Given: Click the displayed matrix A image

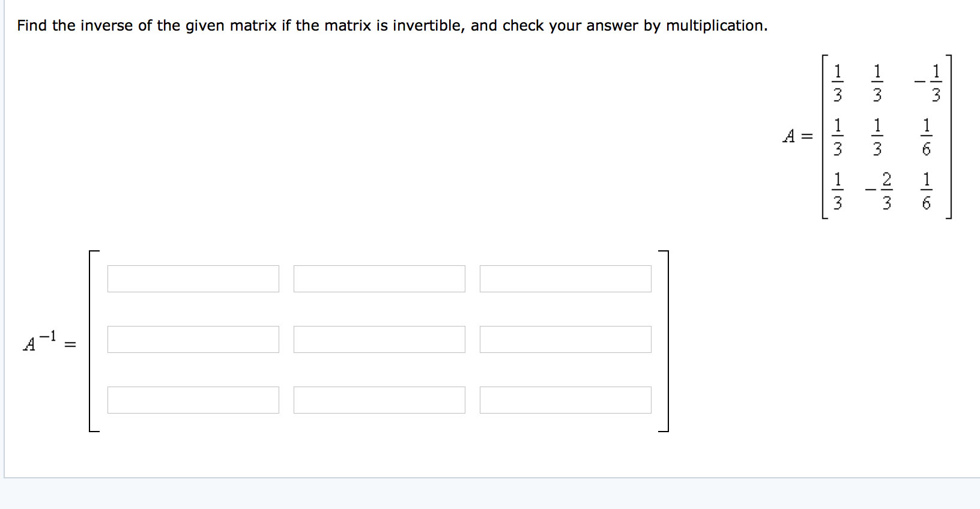Looking at the screenshot, I should pyautogui.click(x=883, y=138).
